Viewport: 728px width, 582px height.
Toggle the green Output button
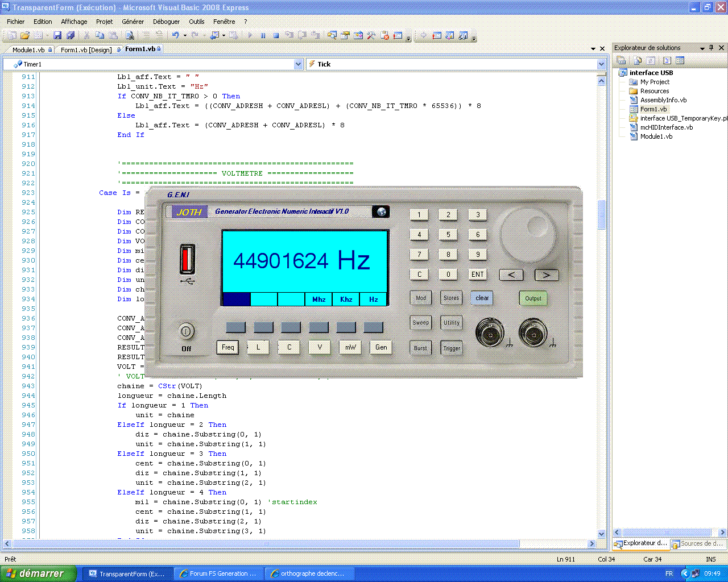[533, 298]
